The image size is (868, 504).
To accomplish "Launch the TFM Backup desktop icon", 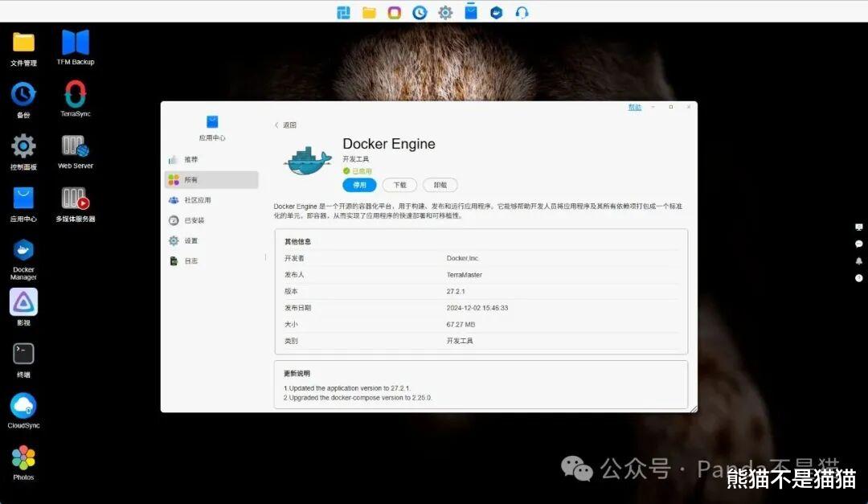I will 76,47.
